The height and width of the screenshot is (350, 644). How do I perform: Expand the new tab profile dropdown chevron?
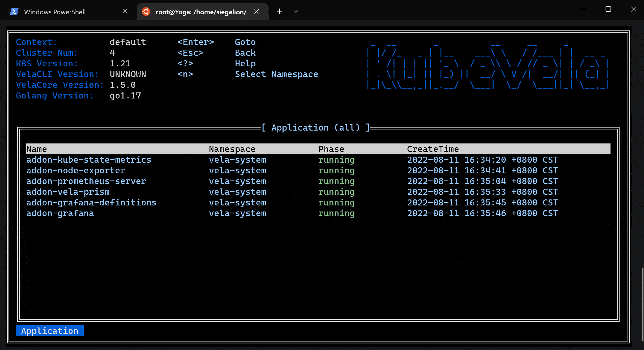click(296, 12)
